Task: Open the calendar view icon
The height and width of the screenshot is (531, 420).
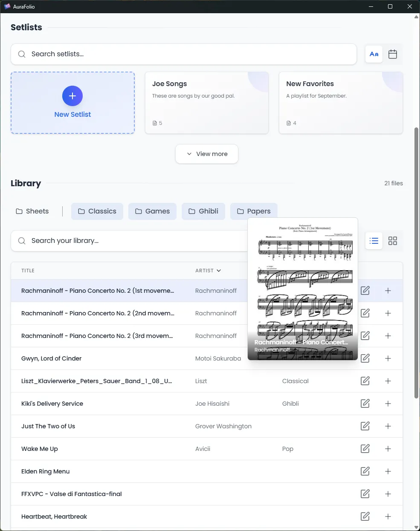Action: coord(392,54)
